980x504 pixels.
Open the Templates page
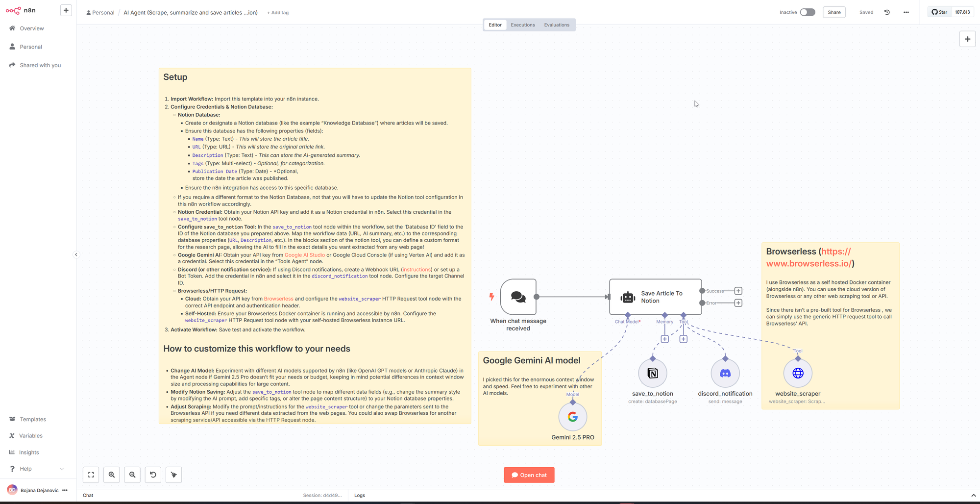(x=33, y=419)
